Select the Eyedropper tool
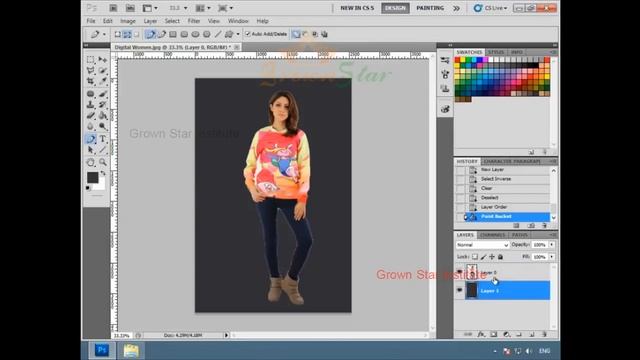This screenshot has width=640, height=360. pyautogui.click(x=102, y=81)
